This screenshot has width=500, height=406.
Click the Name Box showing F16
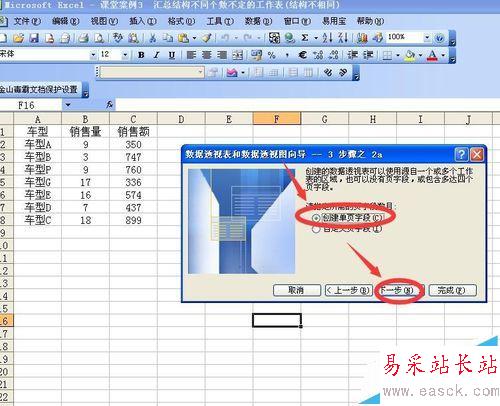31,105
